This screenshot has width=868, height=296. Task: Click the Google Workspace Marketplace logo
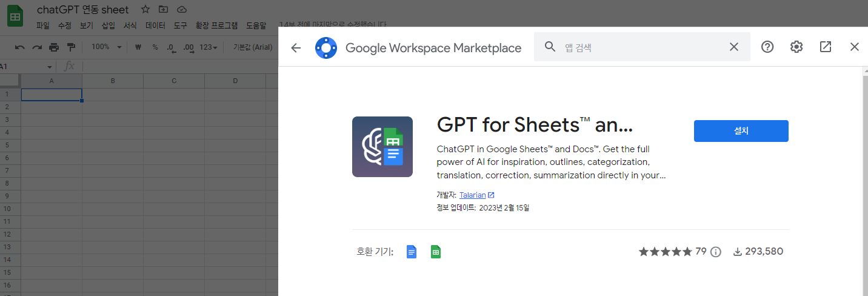[x=326, y=47]
